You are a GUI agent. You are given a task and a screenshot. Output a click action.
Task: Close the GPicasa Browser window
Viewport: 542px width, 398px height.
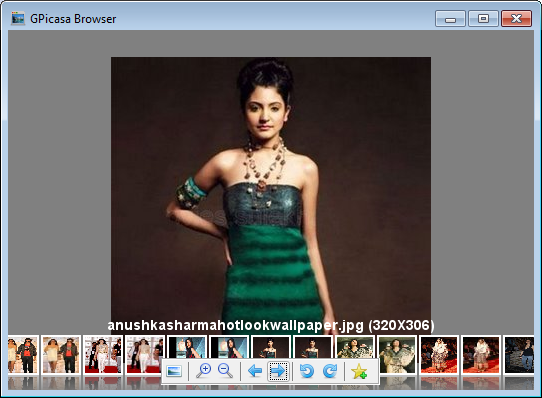[516, 19]
